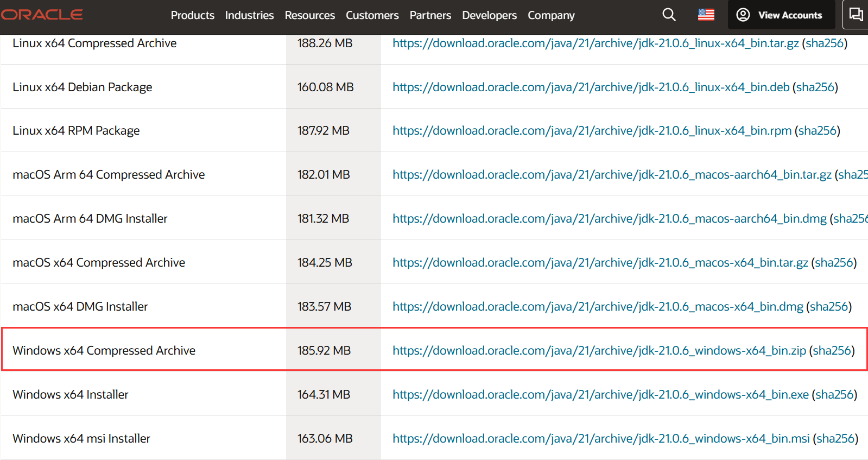
Task: Download the macos-aarch64_bin.dmg installer link
Action: pos(610,218)
